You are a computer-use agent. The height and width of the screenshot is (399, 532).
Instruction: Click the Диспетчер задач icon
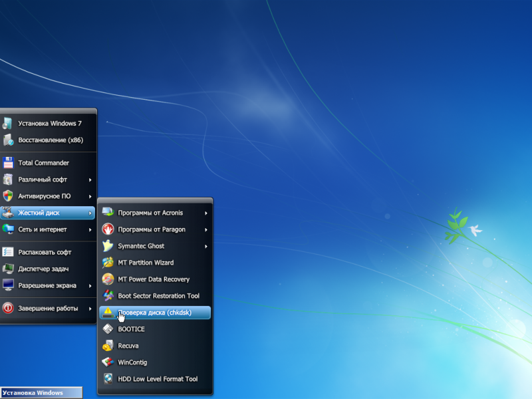coord(7,269)
